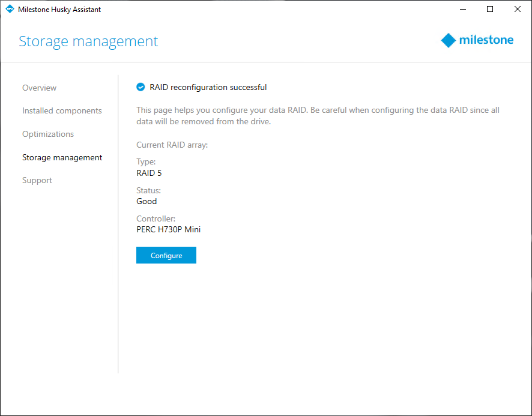Click the RAID 5 type value

coord(149,173)
